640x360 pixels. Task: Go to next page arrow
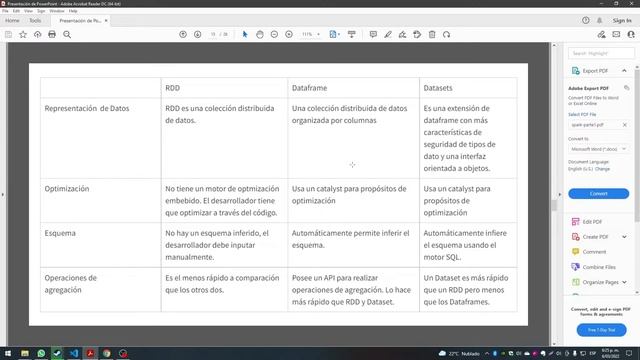click(198, 35)
